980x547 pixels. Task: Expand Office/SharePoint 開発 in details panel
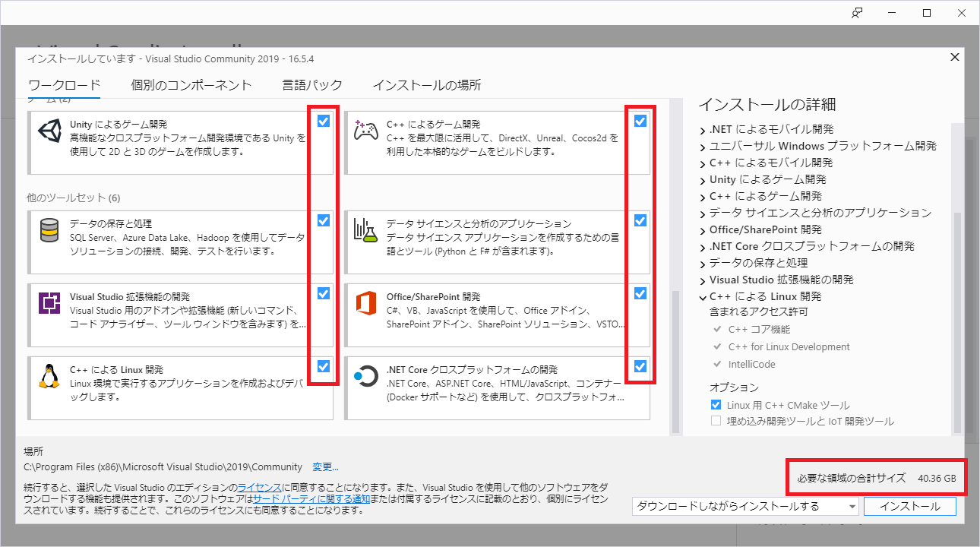703,230
